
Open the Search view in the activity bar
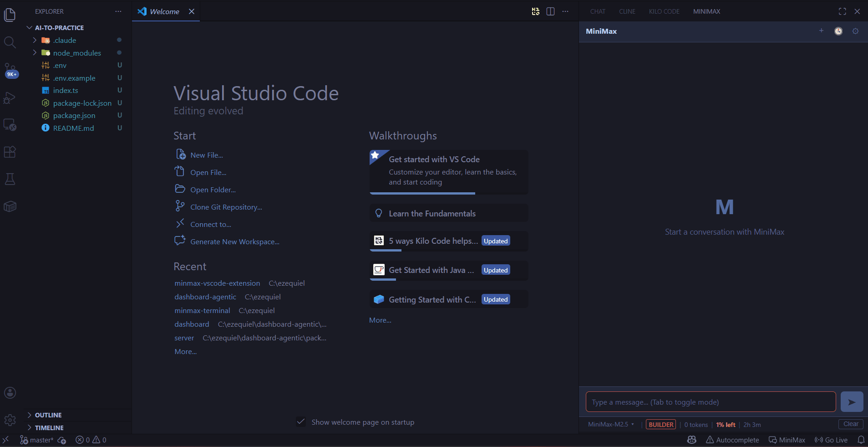[10, 42]
